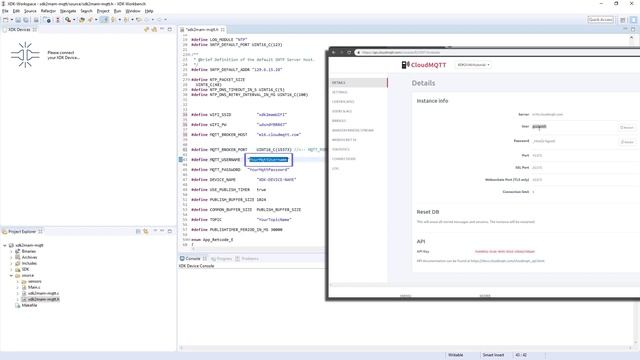Image resolution: width=640 pixels, height=360 pixels.
Task: Click the Print icon in the toolbar
Action: tap(36, 20)
